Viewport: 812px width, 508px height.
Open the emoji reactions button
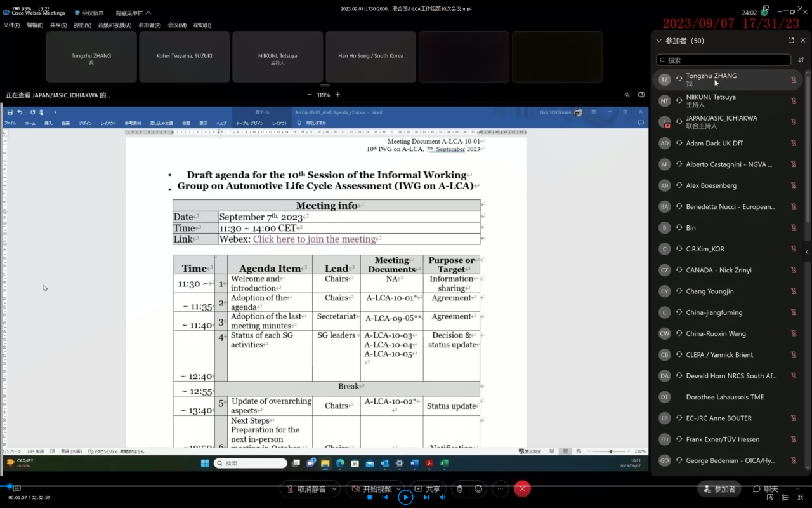(478, 489)
